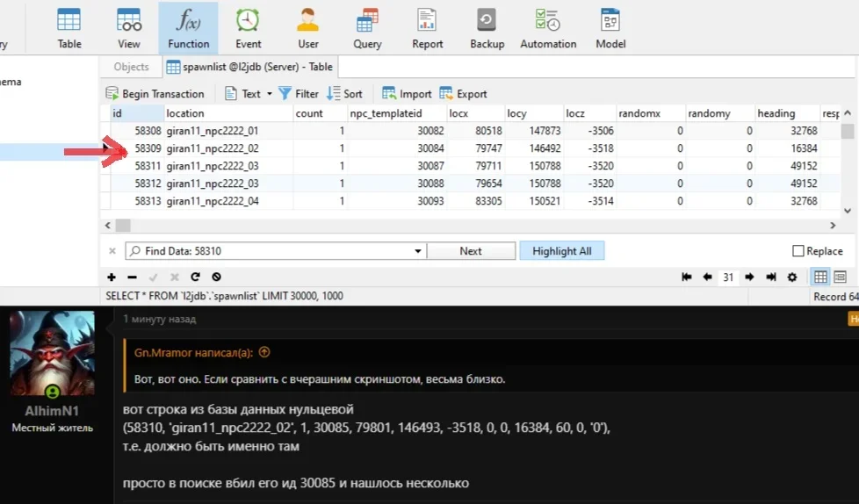
Task: Click the horizontal scrollbar right arrow
Action: [x=833, y=225]
